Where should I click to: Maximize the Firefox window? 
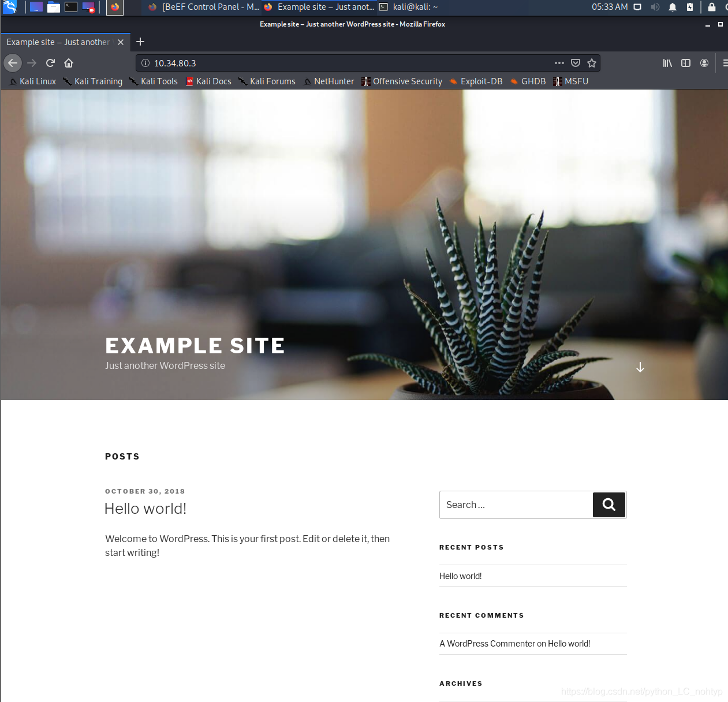click(720, 24)
